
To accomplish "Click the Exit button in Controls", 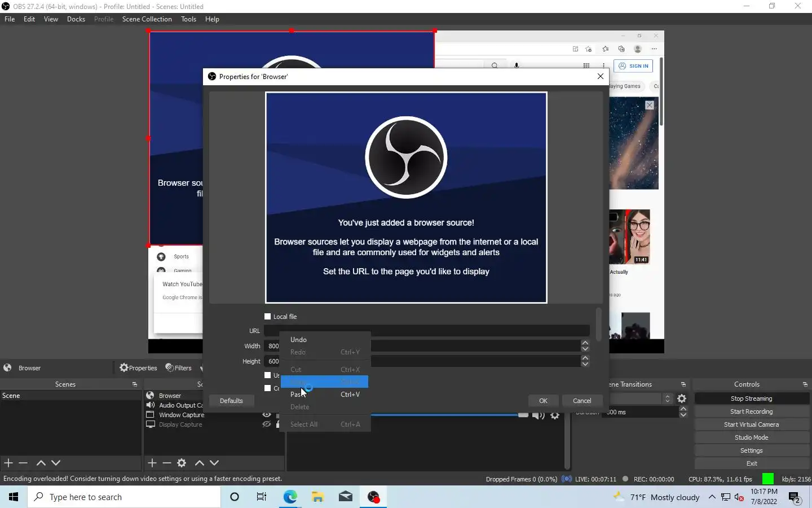I will pyautogui.click(x=752, y=463).
